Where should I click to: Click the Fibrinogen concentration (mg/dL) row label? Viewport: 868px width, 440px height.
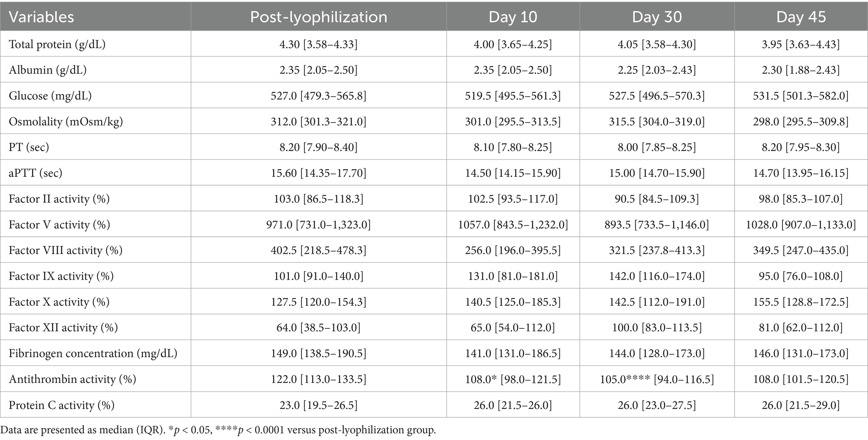[x=93, y=354]
